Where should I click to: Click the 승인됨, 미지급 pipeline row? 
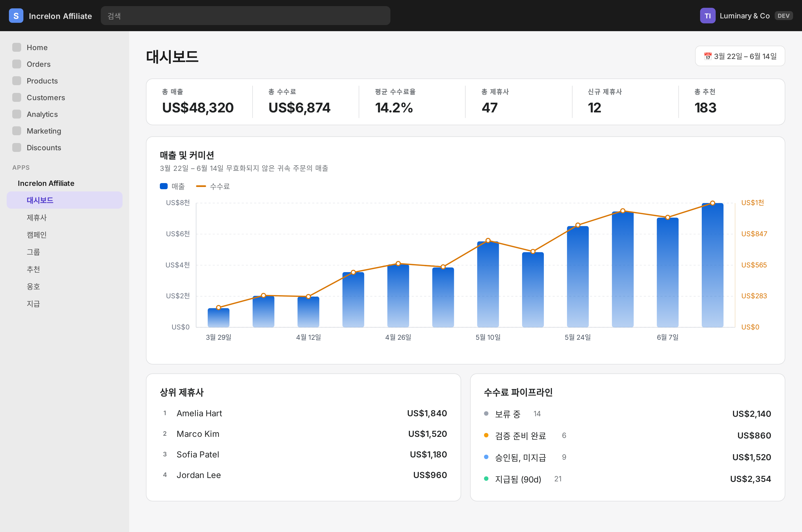pyautogui.click(x=627, y=457)
